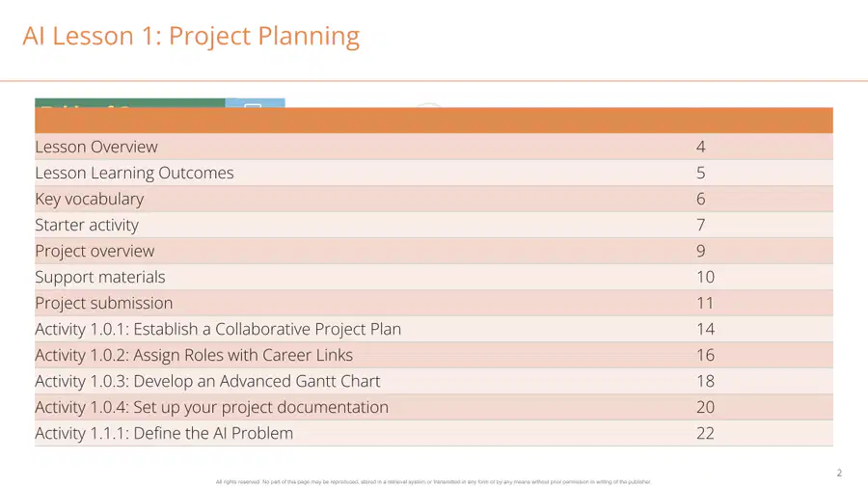The width and height of the screenshot is (868, 488).
Task: Click page number 4 for Lesson Overview
Action: coord(700,147)
